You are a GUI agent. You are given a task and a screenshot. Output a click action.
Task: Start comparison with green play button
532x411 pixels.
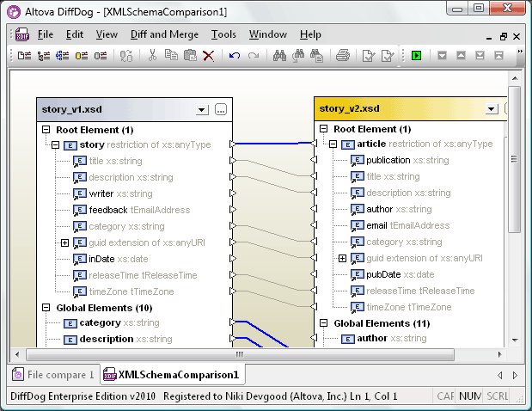(416, 55)
